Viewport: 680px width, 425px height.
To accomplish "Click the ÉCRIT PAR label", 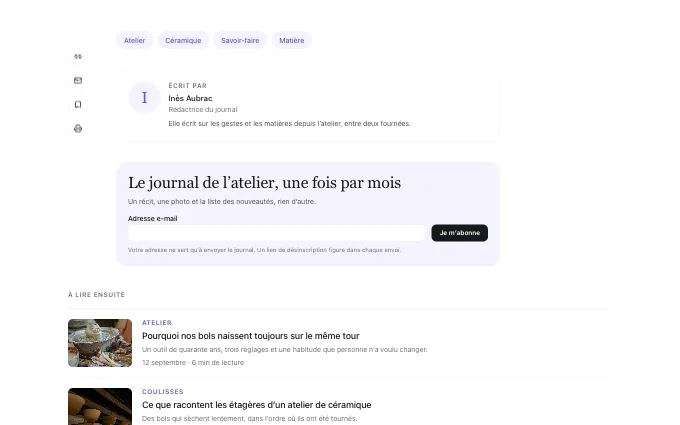I will pyautogui.click(x=187, y=86).
